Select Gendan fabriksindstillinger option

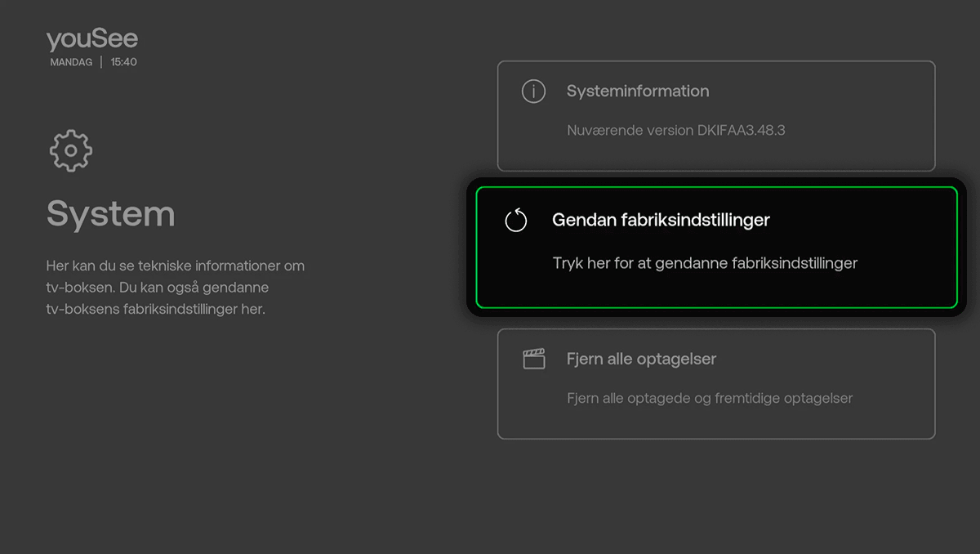coord(716,248)
